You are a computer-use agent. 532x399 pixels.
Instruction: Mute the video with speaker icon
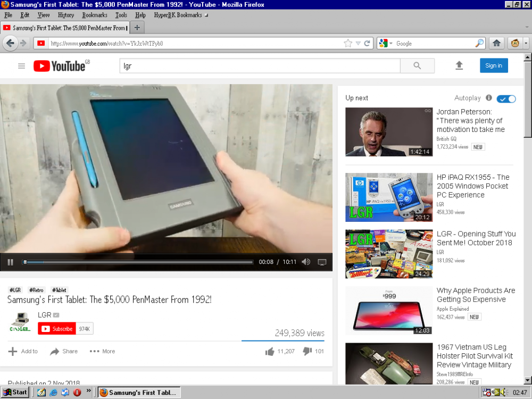point(306,262)
